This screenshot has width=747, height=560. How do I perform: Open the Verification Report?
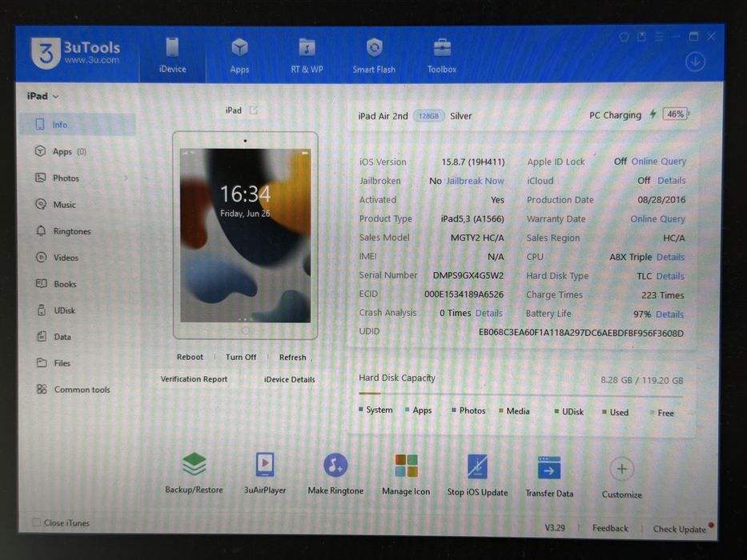194,379
